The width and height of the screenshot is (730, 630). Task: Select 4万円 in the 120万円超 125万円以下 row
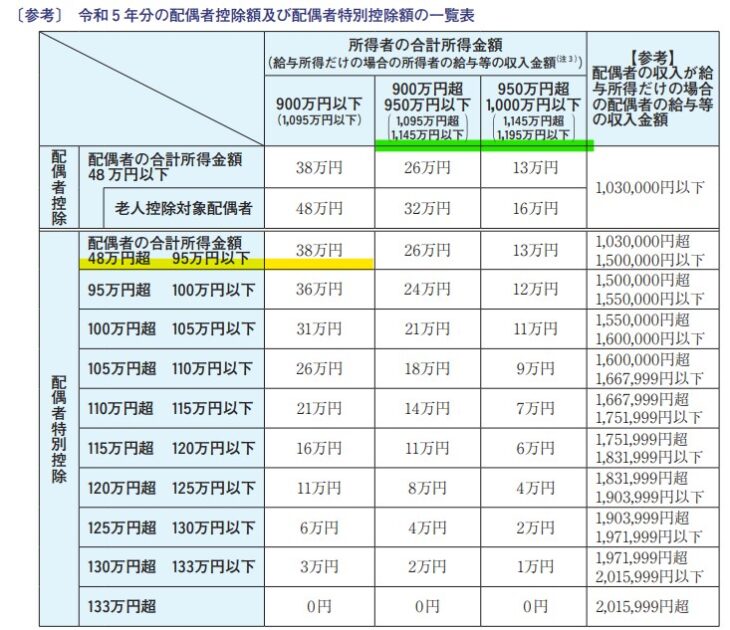[535, 488]
